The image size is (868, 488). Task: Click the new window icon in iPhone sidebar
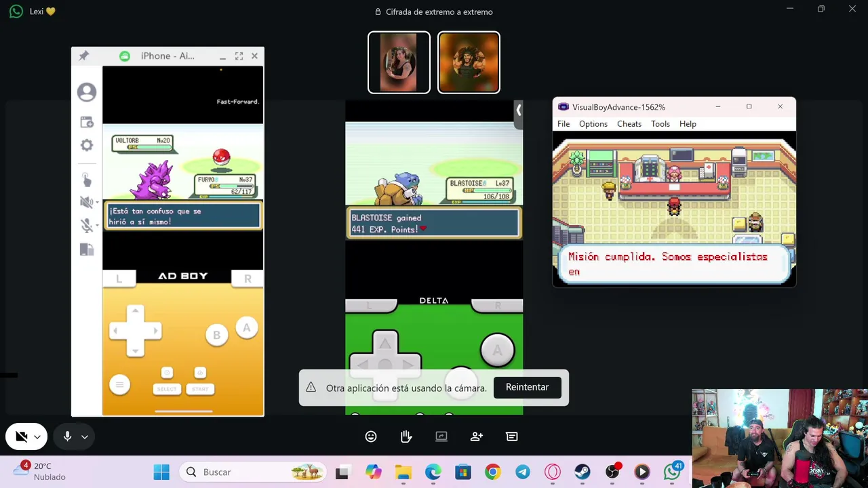(87, 122)
